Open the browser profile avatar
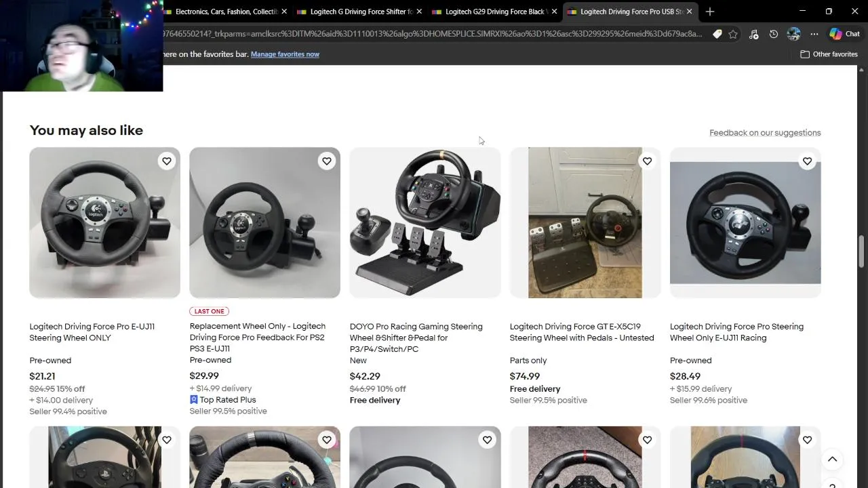868x488 pixels. [x=793, y=34]
